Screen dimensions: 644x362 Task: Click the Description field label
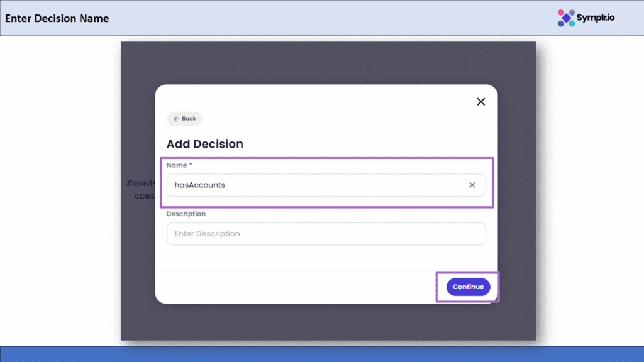[x=186, y=214]
